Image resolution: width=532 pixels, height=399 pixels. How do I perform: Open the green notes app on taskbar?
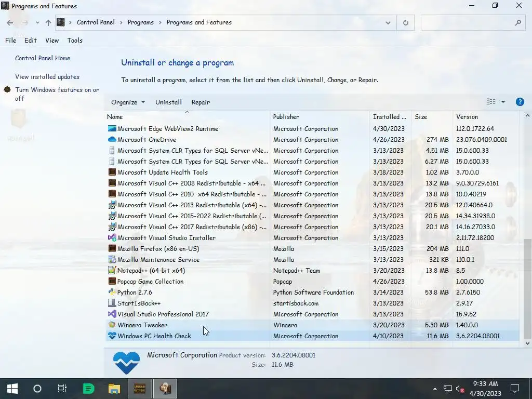[88, 389]
